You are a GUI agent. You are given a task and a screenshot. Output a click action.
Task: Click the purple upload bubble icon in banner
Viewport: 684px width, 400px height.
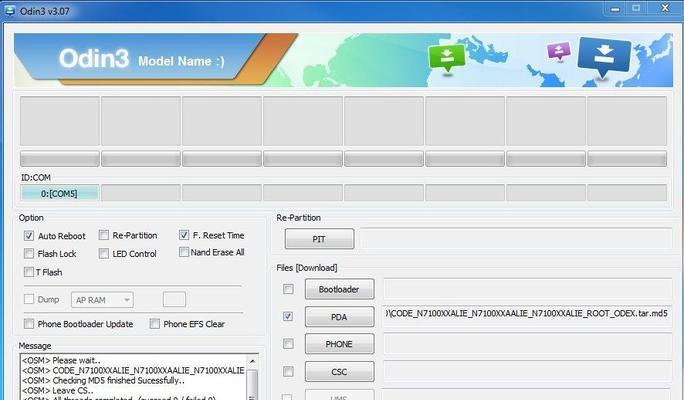(559, 51)
